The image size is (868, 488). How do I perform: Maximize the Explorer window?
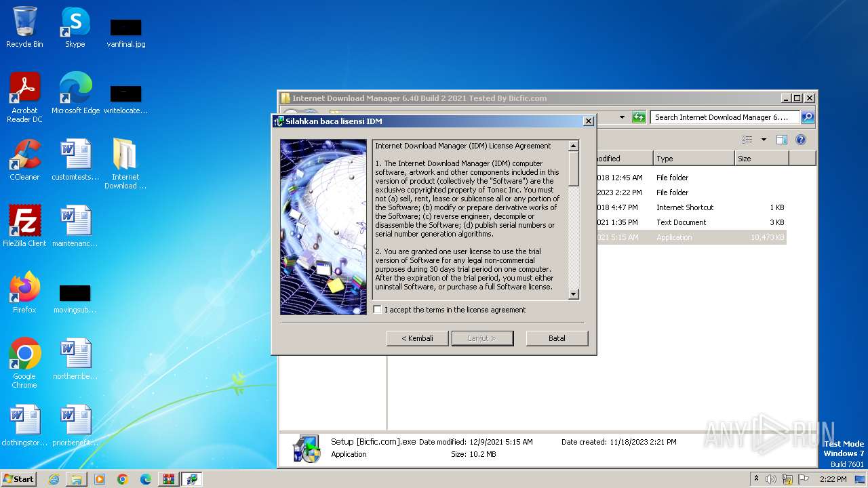pos(797,98)
